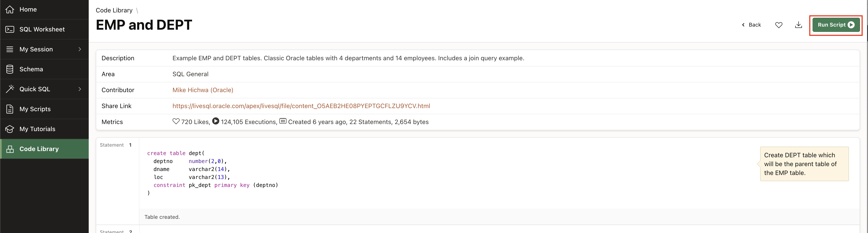Click the EMP and DEPT page title

click(144, 25)
